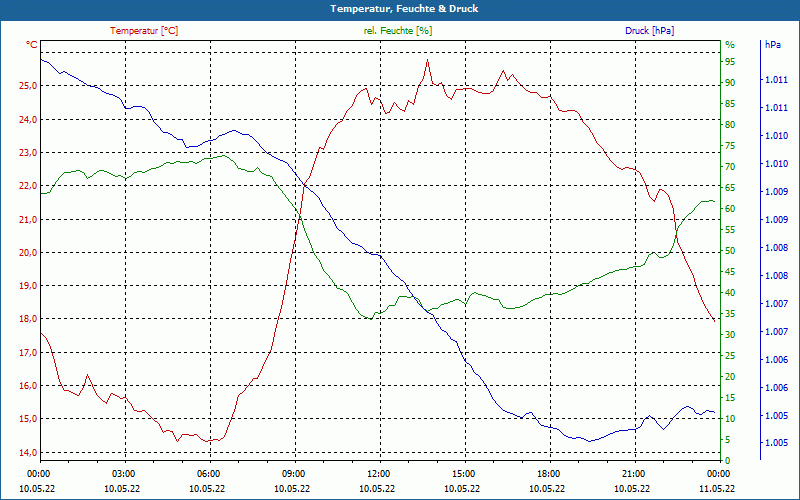Viewport: 800px width, 500px height.
Task: Click the 95 humidity axis tick
Action: click(730, 62)
